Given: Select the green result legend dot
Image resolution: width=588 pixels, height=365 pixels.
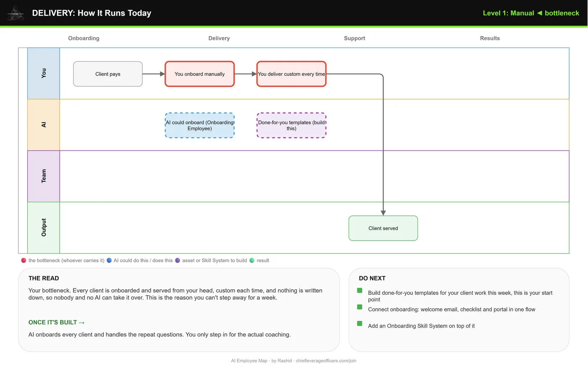Looking at the screenshot, I should click(252, 260).
